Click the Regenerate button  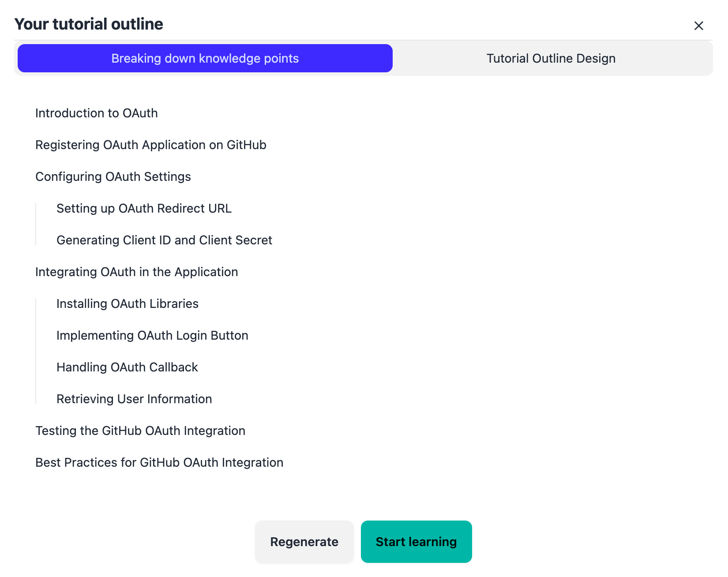coord(304,542)
